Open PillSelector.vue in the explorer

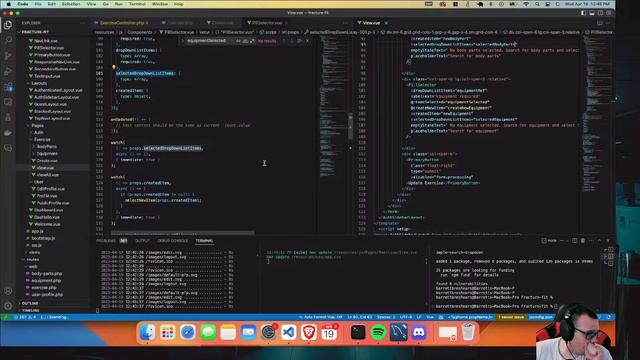pyautogui.click(x=49, y=48)
